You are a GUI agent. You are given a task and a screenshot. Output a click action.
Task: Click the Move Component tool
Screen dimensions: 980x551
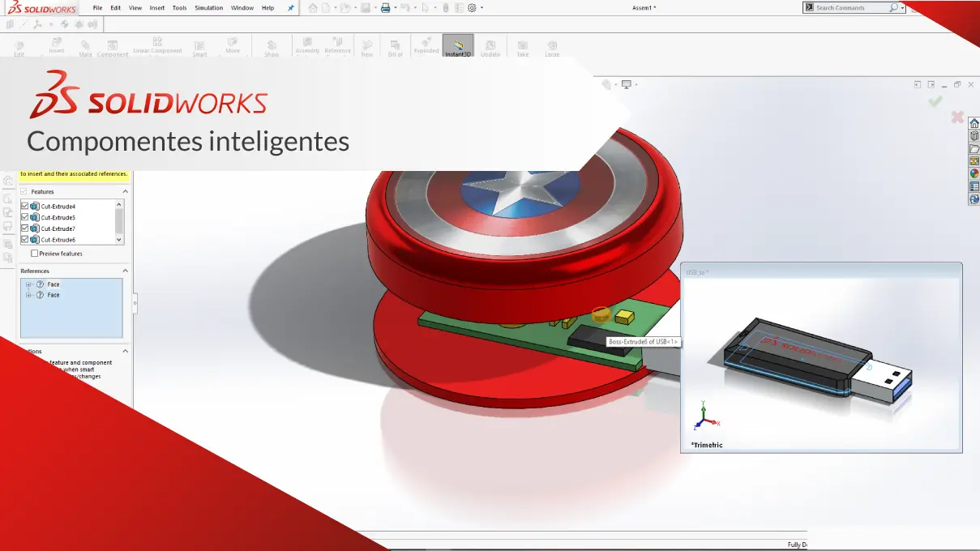(233, 47)
